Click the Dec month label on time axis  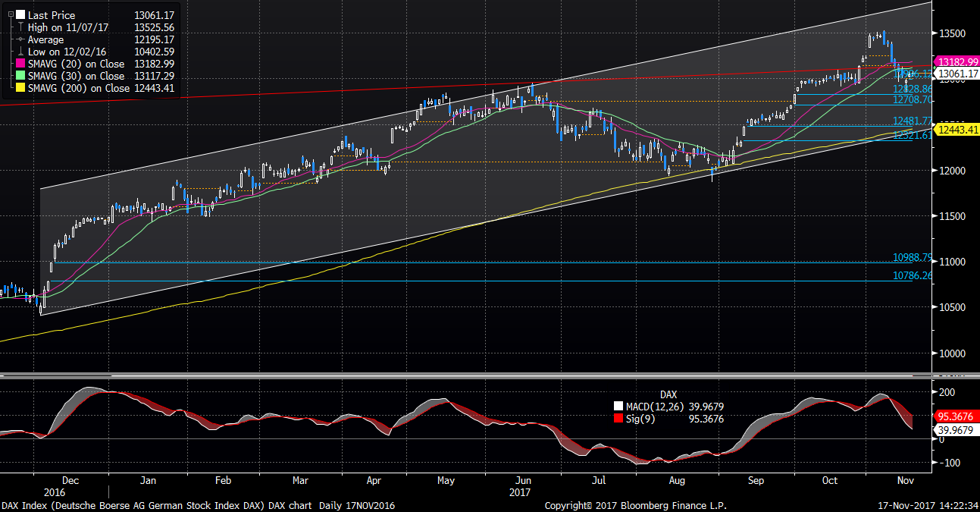click(70, 480)
